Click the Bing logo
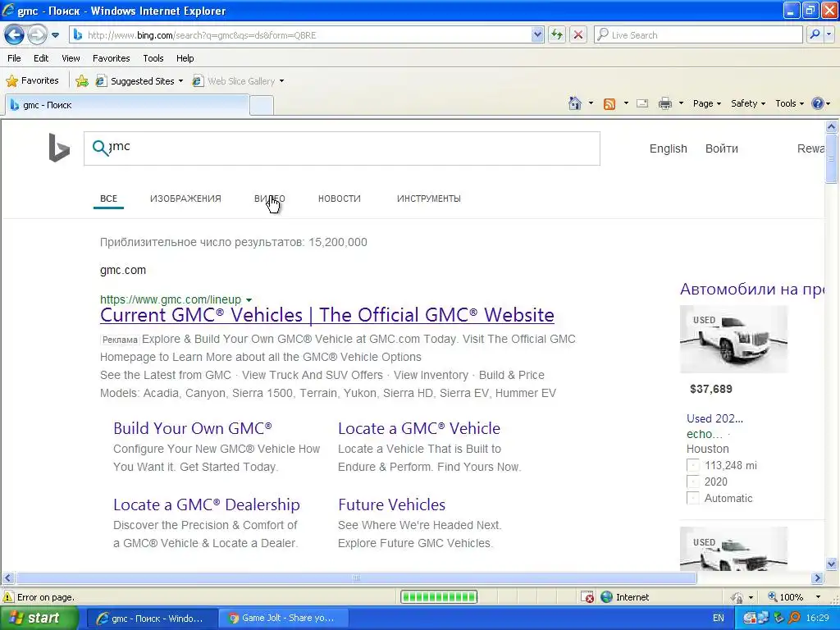840x630 pixels. coord(59,148)
